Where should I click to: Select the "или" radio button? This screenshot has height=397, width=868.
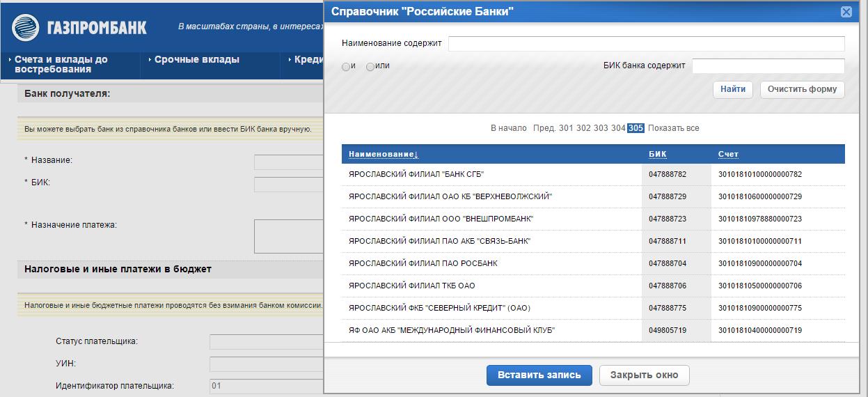click(x=370, y=67)
